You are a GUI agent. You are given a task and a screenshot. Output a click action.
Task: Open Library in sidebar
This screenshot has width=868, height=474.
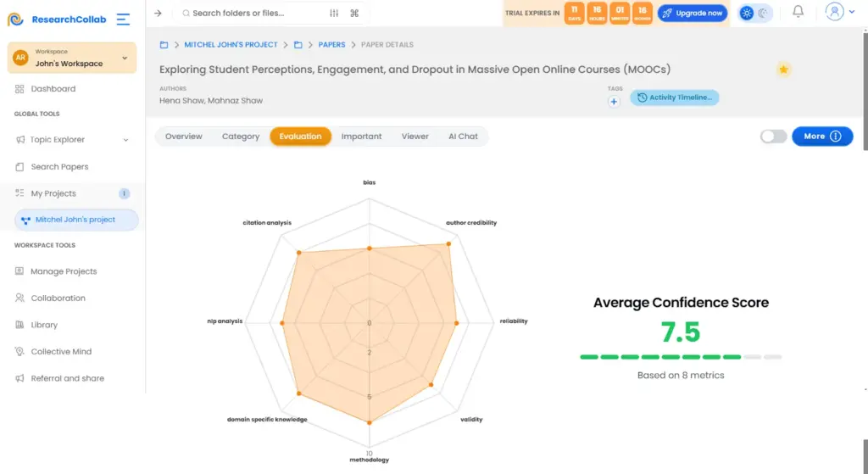[44, 325]
